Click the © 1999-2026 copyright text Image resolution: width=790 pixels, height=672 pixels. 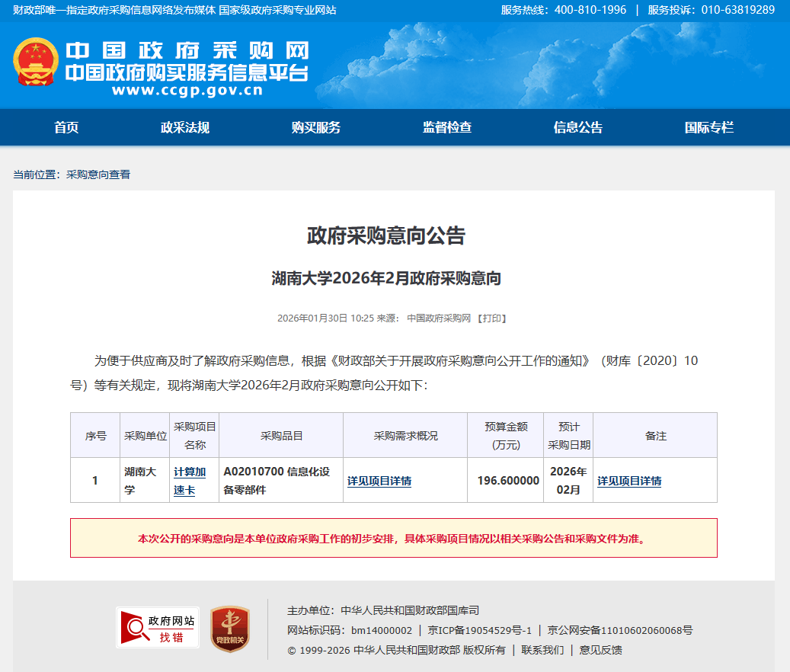(x=396, y=651)
